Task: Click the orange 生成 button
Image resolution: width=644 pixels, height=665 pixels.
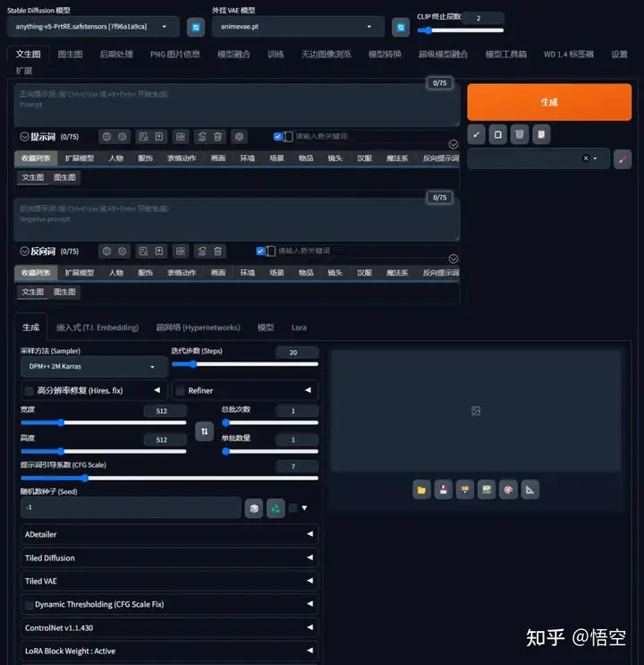Action: click(549, 102)
